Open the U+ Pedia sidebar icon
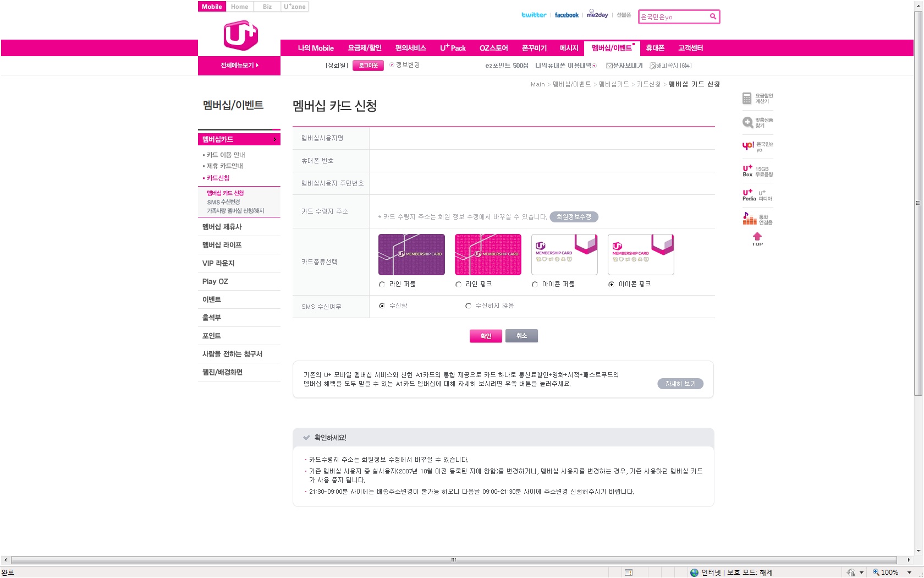 click(x=757, y=195)
